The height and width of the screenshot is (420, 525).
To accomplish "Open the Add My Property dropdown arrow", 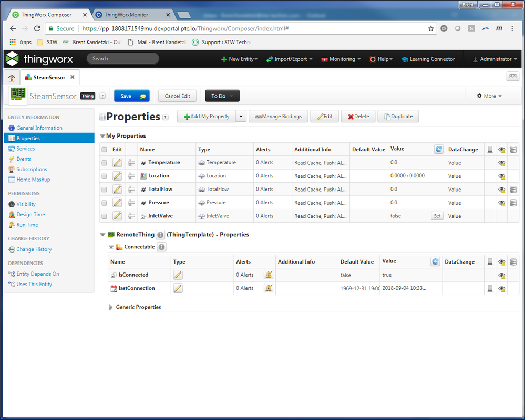I will tap(241, 117).
